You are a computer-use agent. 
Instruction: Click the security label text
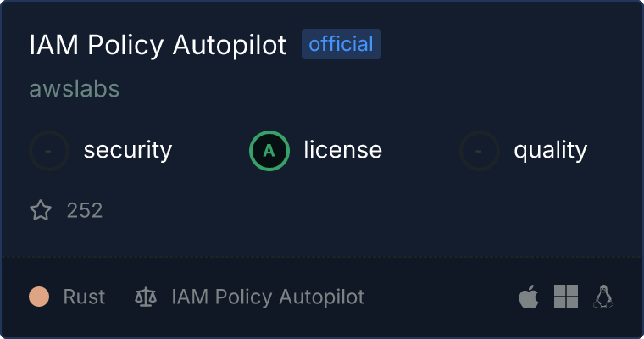pos(128,151)
